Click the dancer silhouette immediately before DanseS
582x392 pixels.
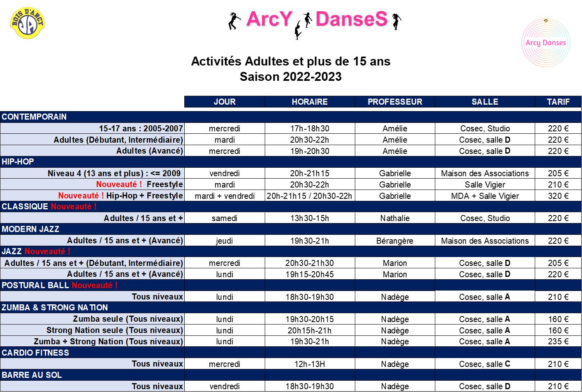[308, 21]
